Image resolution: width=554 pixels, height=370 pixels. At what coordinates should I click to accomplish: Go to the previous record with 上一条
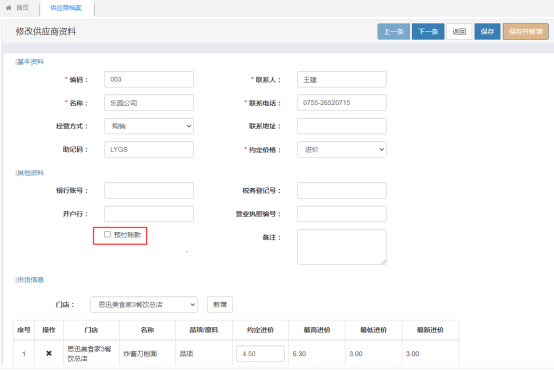click(393, 32)
